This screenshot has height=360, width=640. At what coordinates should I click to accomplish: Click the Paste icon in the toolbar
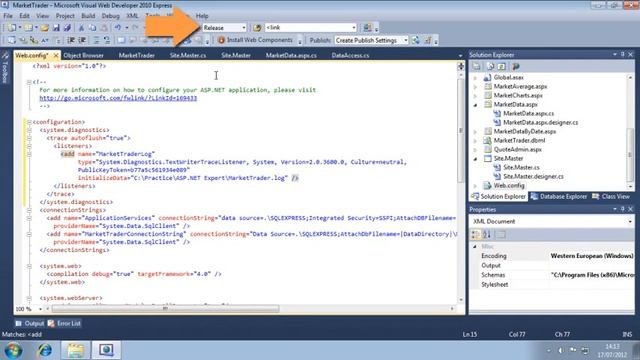(104, 28)
